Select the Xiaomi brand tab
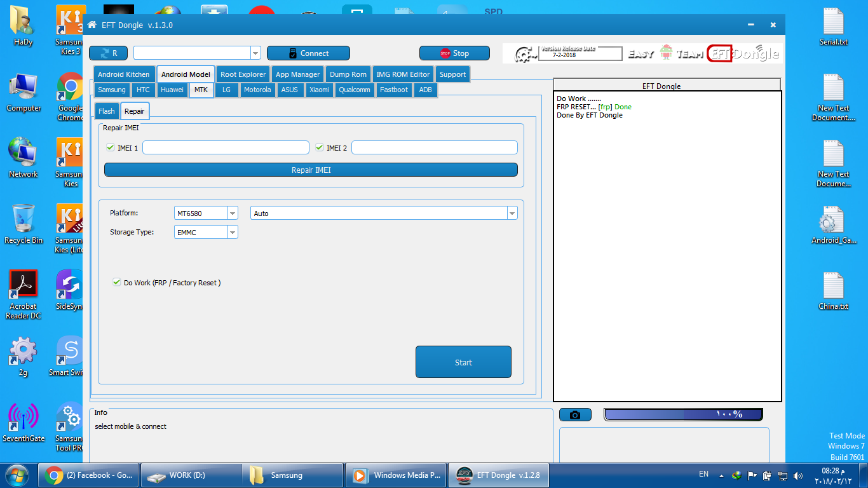Viewport: 868px width, 488px height. click(x=320, y=90)
